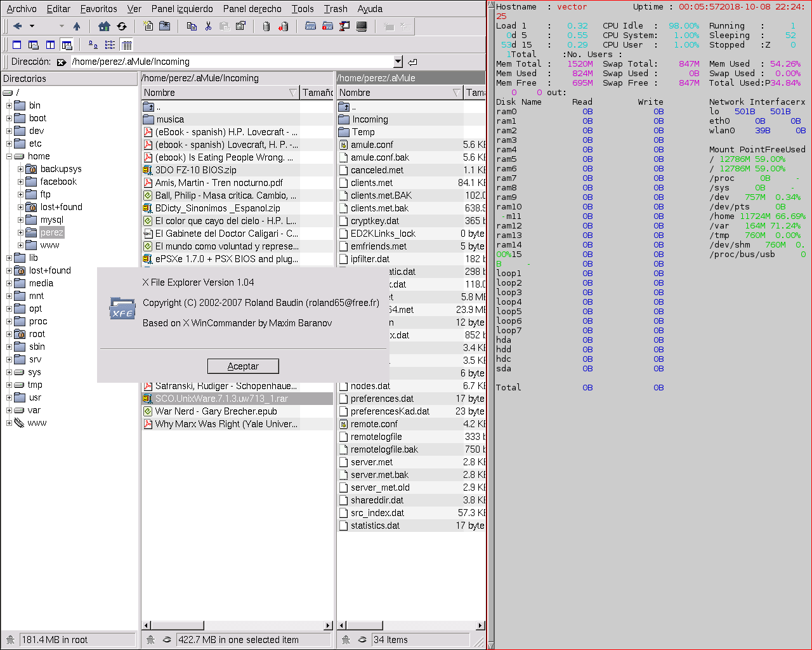Expand the media folder in the tree
This screenshot has height=650, width=812.
coord(9,283)
